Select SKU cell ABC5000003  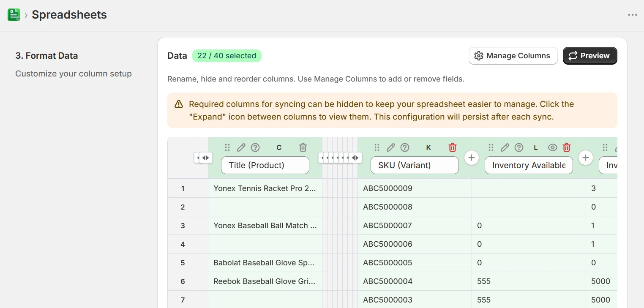tap(415, 300)
